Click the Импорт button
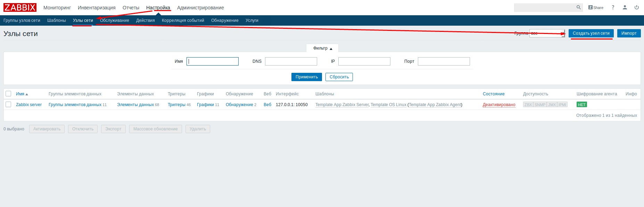644x207 pixels. (629, 33)
